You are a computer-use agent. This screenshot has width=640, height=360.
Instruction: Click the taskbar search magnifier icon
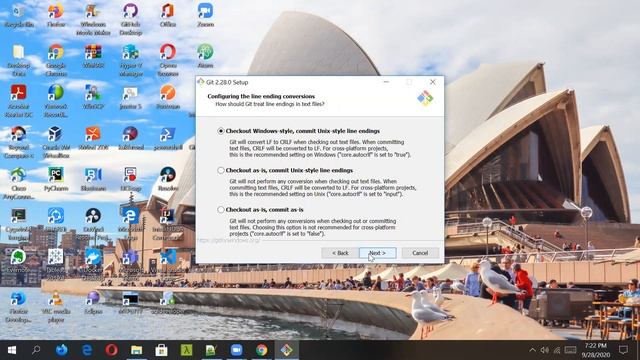[36, 350]
